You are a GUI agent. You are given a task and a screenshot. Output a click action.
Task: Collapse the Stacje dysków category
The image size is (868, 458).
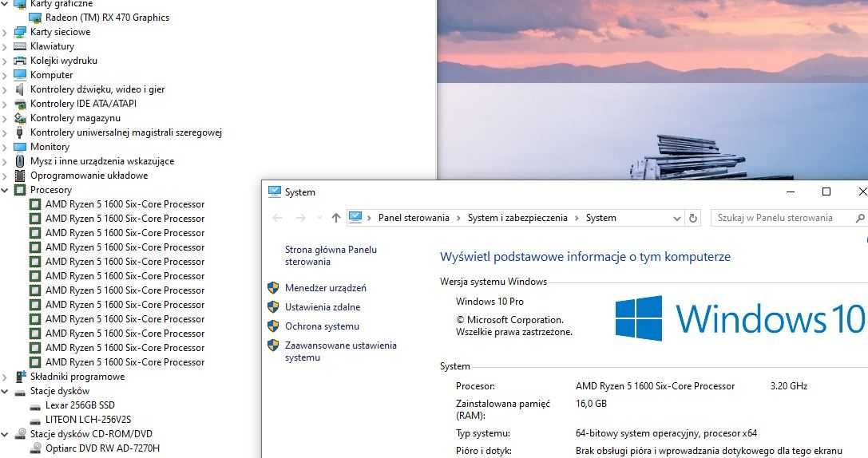point(5,392)
